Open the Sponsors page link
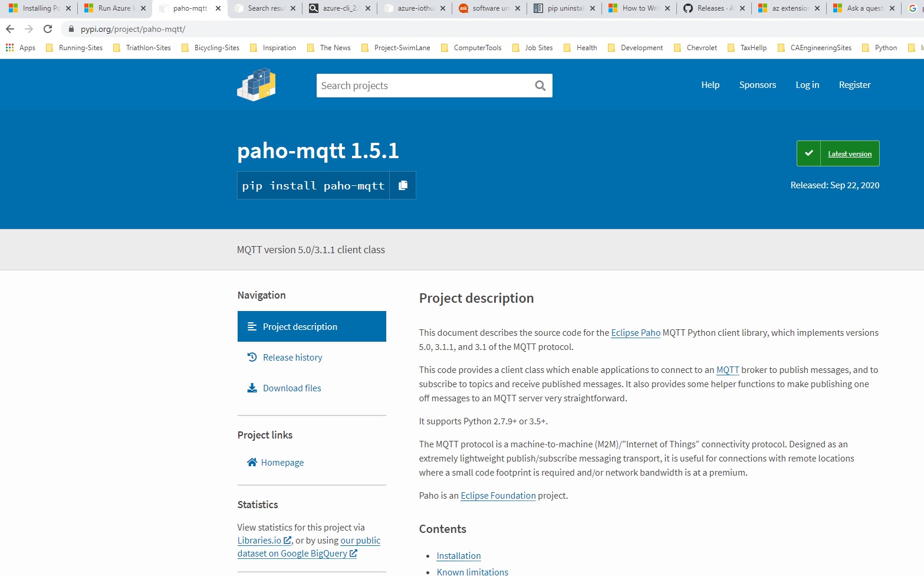The width and height of the screenshot is (924, 576). click(758, 85)
